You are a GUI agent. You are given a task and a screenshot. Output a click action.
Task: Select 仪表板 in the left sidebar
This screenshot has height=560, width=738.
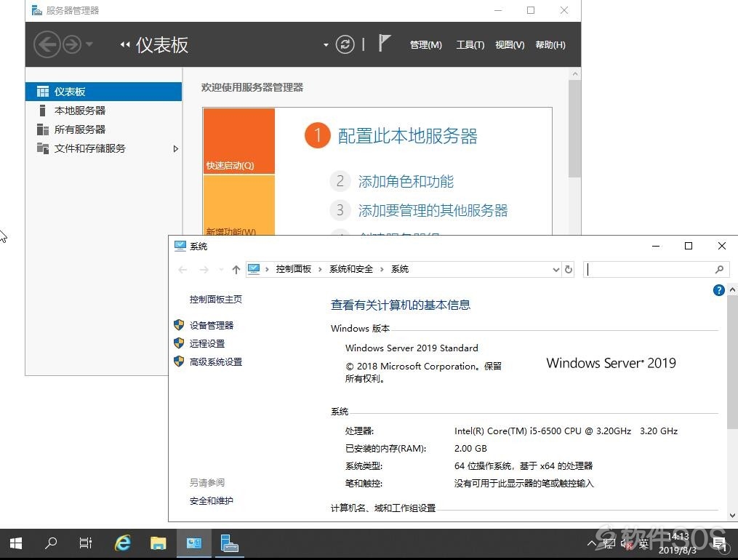tap(103, 92)
